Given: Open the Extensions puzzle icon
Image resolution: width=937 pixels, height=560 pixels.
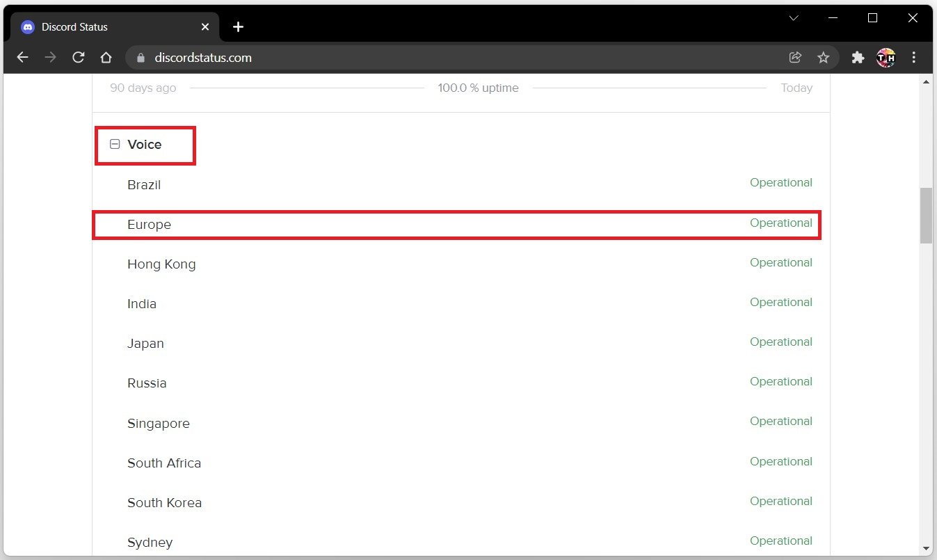Looking at the screenshot, I should [x=858, y=58].
